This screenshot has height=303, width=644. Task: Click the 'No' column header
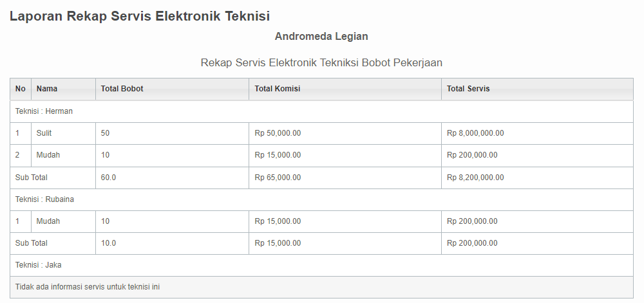coord(21,89)
